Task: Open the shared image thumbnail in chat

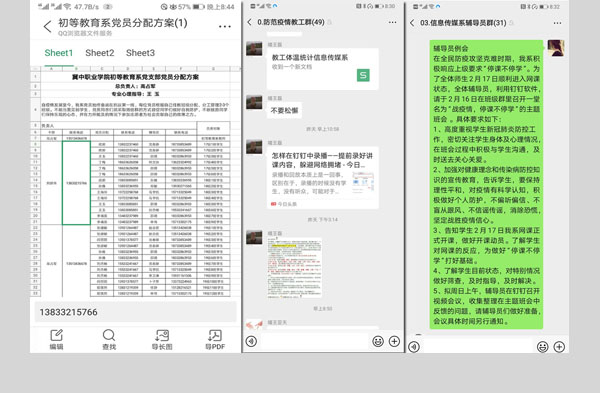Action: (x=294, y=267)
